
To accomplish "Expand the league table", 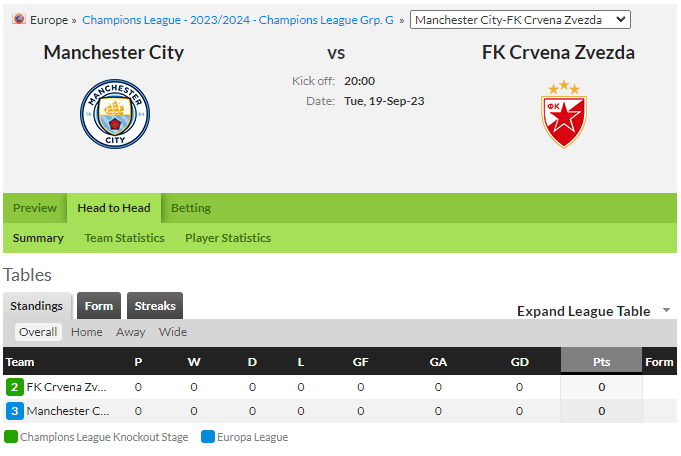I will pyautogui.click(x=583, y=311).
